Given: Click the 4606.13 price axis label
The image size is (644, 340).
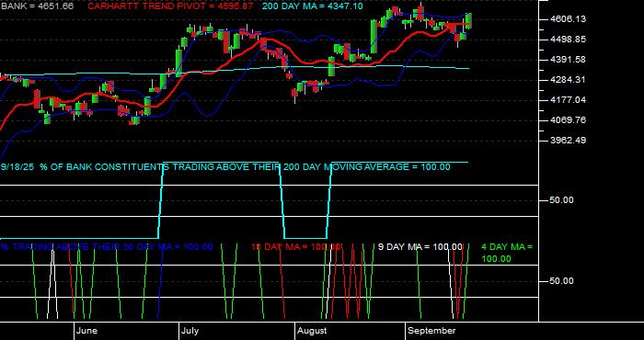Looking at the screenshot, I should point(568,19).
